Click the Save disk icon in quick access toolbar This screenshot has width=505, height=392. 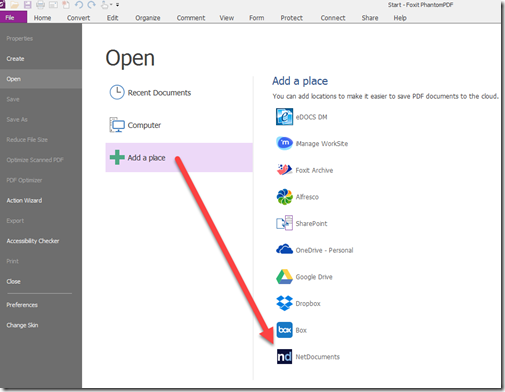(27, 4)
